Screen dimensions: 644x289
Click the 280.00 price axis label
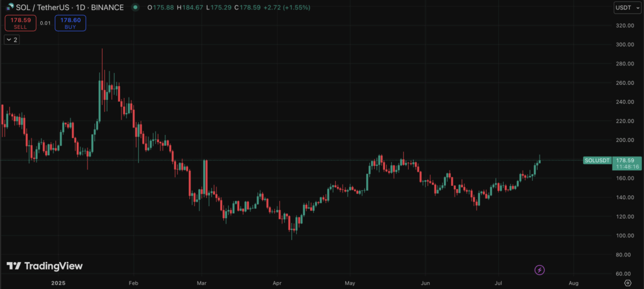click(x=626, y=64)
